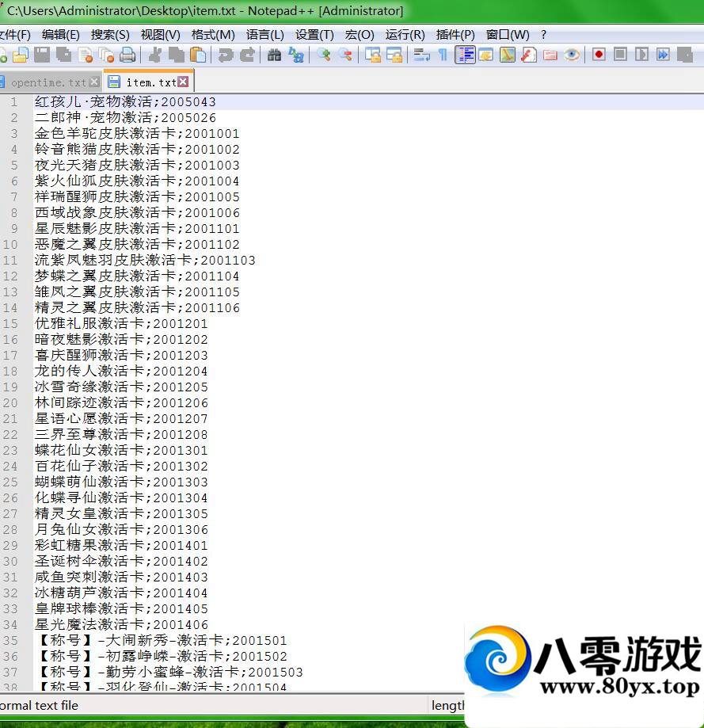
Task: Open the 语言(L) menu
Action: [x=264, y=35]
